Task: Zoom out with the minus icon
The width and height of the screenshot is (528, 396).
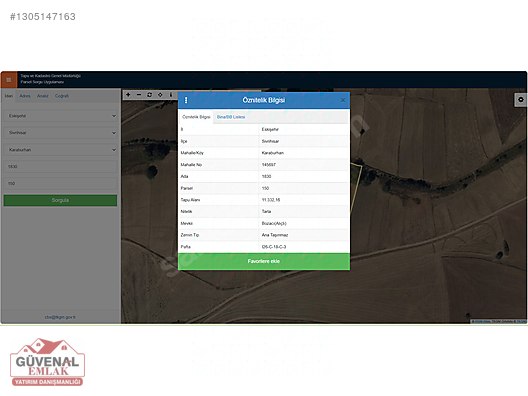Action: click(x=139, y=95)
